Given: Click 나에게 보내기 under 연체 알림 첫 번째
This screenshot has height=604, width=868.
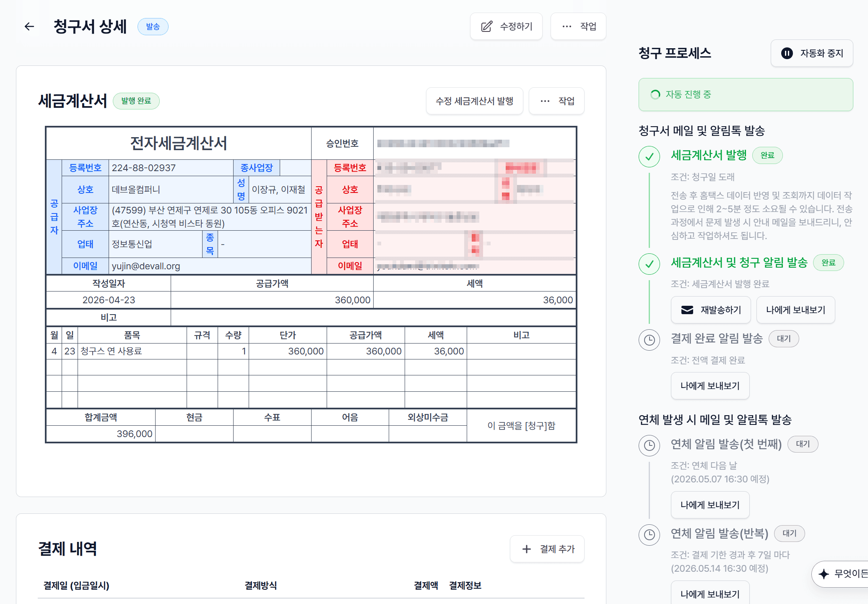Looking at the screenshot, I should [x=710, y=505].
